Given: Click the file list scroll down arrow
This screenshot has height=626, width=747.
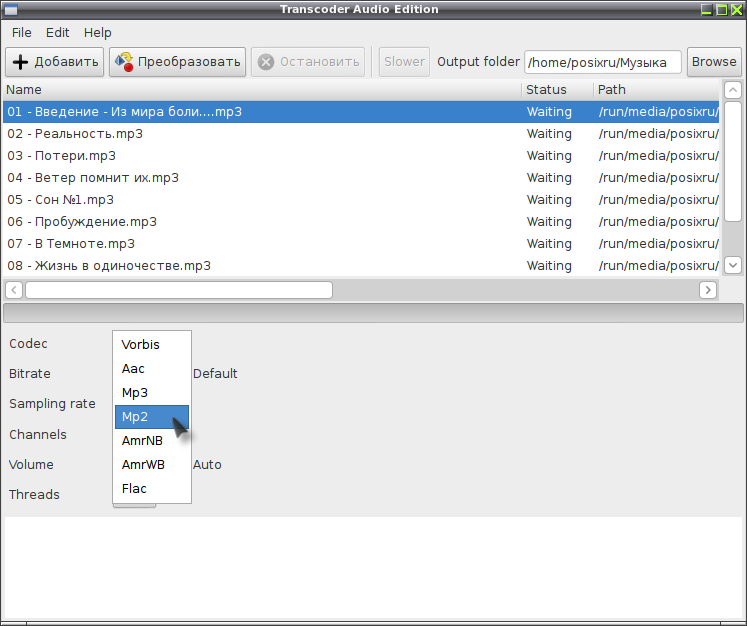Looking at the screenshot, I should [x=733, y=265].
